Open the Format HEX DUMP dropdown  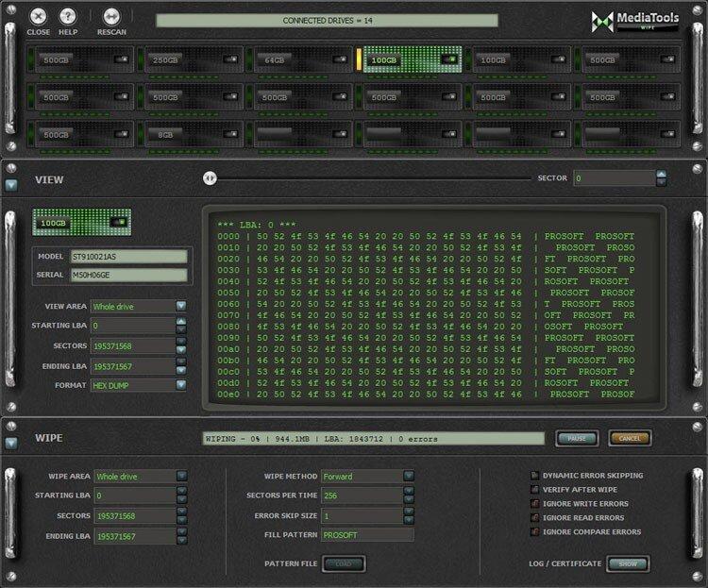click(180, 385)
